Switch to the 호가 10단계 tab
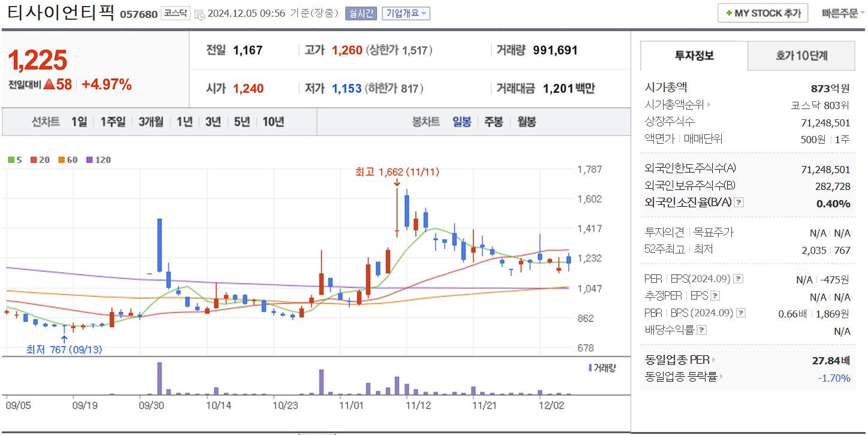 801,55
